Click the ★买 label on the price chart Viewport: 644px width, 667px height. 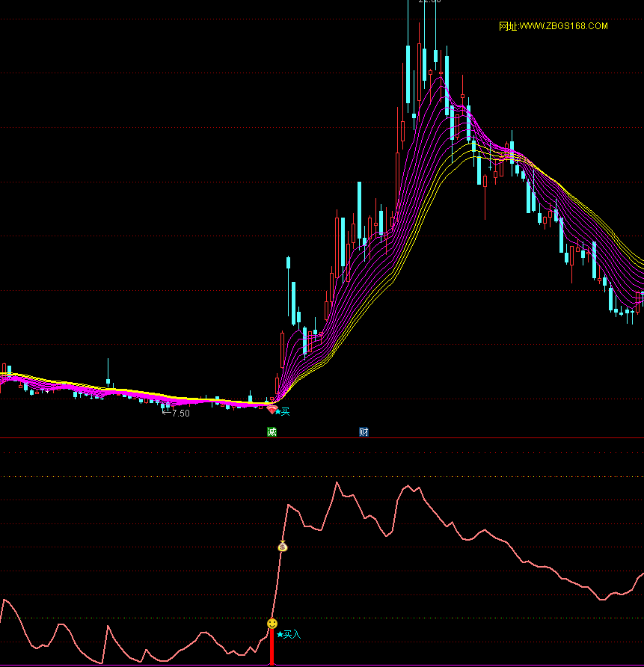(x=282, y=411)
